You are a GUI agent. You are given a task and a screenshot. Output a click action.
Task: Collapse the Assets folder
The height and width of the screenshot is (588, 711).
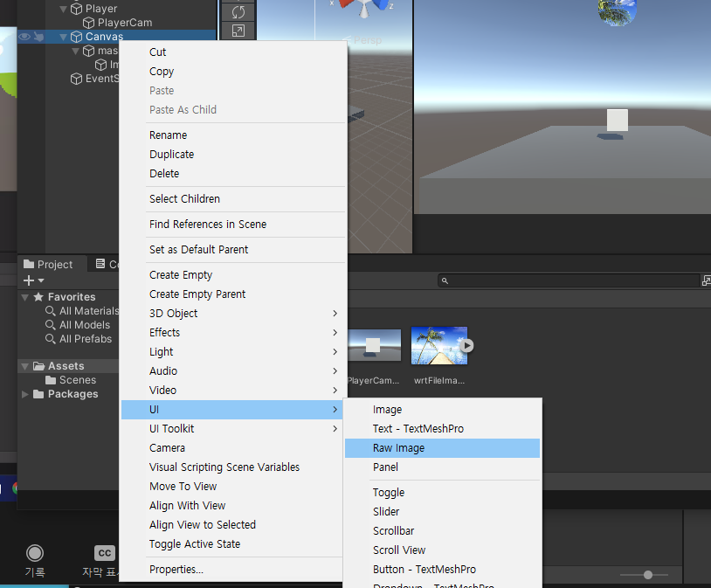coord(25,366)
